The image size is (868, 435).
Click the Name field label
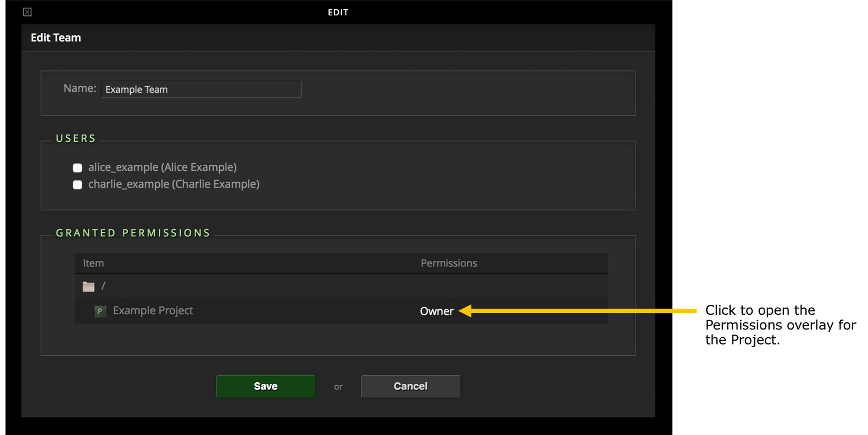(80, 88)
